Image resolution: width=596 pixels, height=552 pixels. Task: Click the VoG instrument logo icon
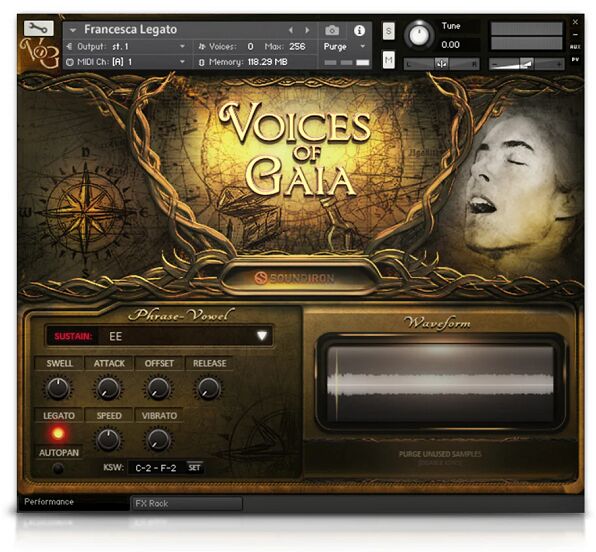(x=40, y=54)
